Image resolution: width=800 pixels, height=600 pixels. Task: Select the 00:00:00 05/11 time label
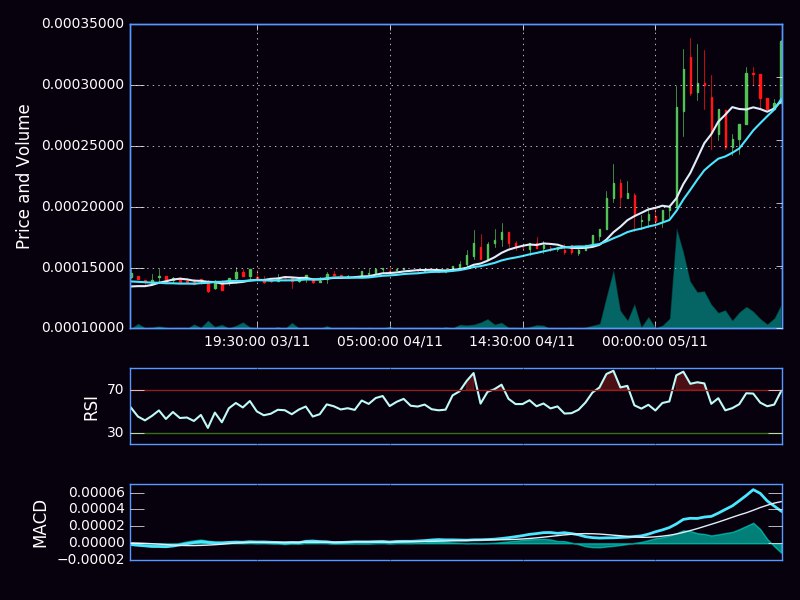655,341
